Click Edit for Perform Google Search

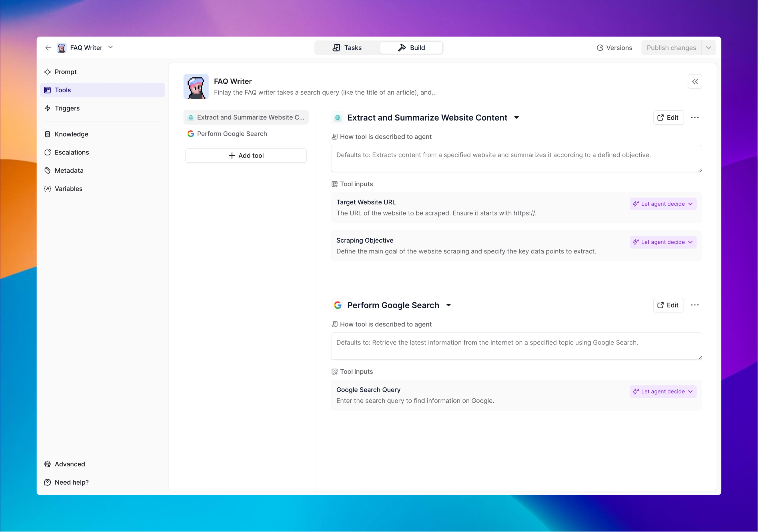tap(668, 305)
